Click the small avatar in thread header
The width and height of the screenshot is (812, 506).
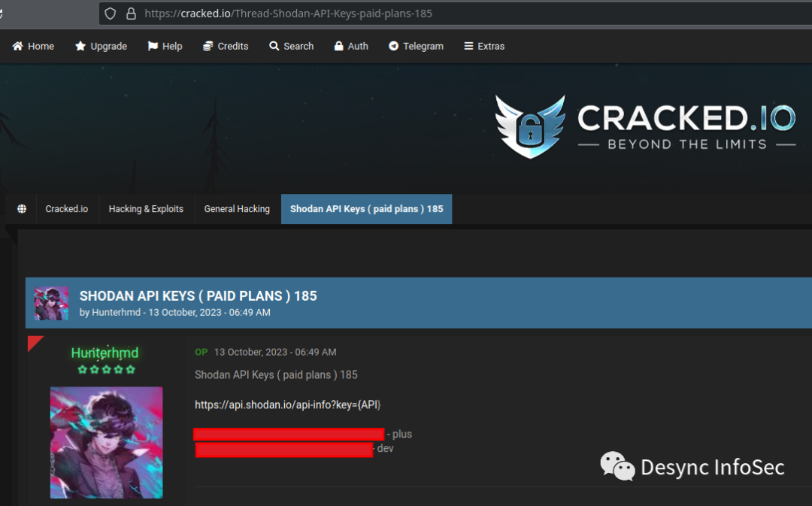pyautogui.click(x=51, y=303)
